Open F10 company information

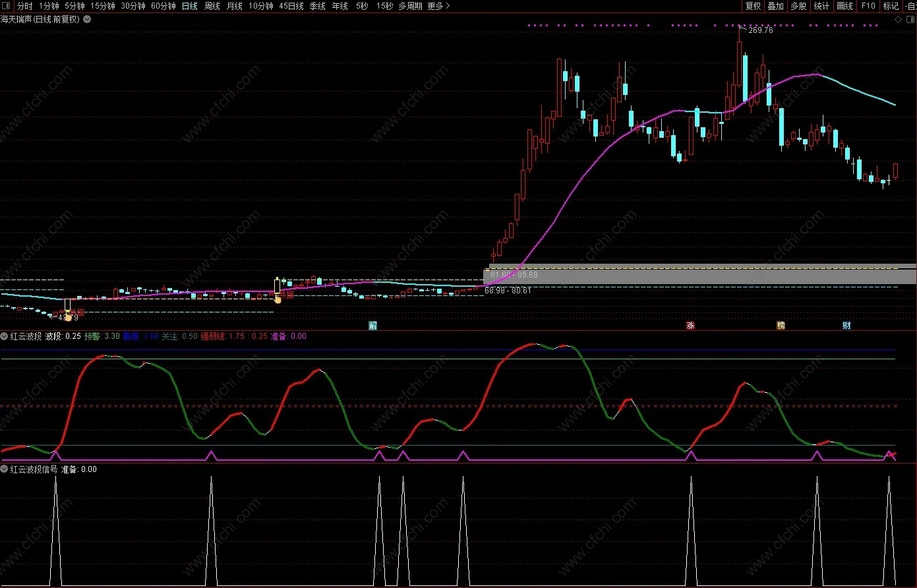point(868,6)
